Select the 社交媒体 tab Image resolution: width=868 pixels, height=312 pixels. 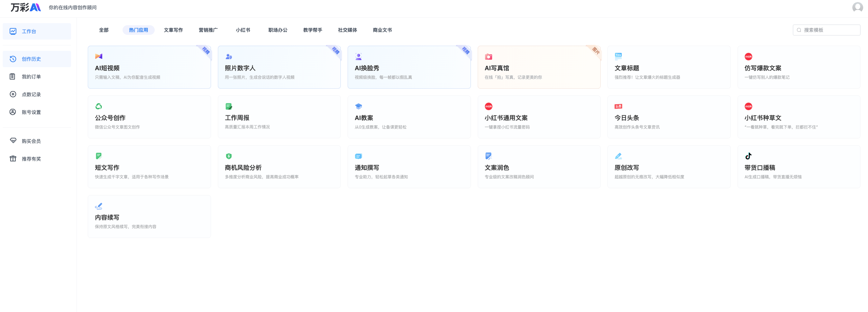(x=348, y=30)
